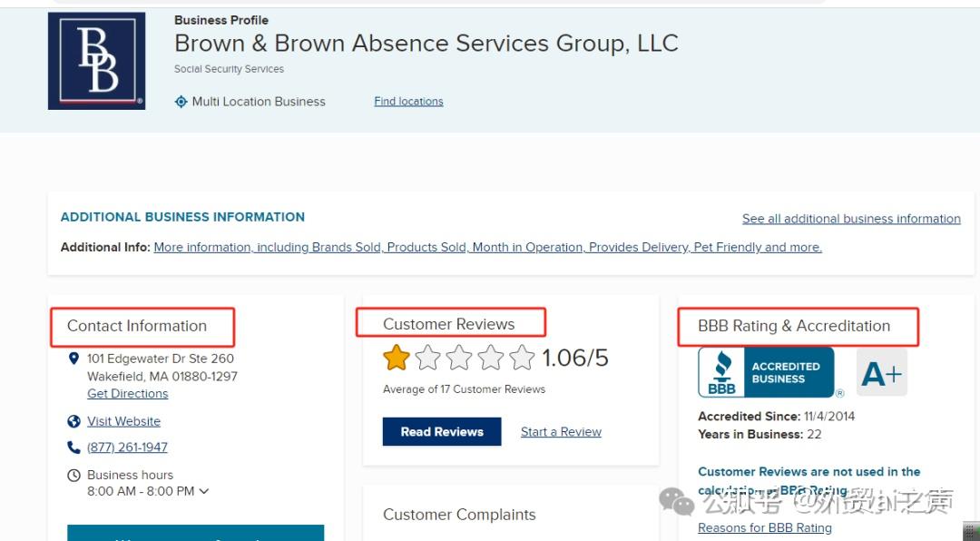
Task: Click the A+ rating badge
Action: pyautogui.click(x=881, y=373)
